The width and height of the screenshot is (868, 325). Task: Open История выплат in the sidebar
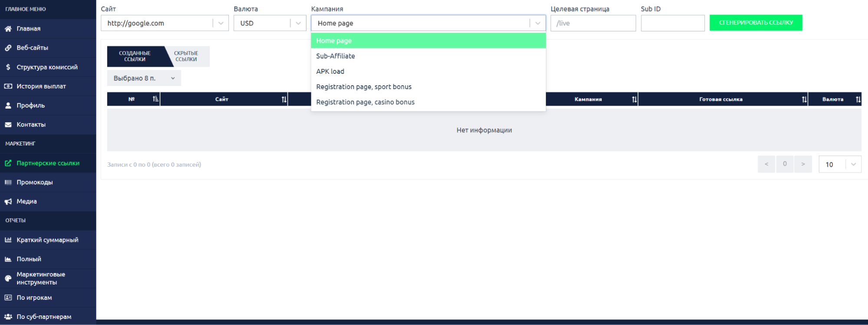click(41, 86)
